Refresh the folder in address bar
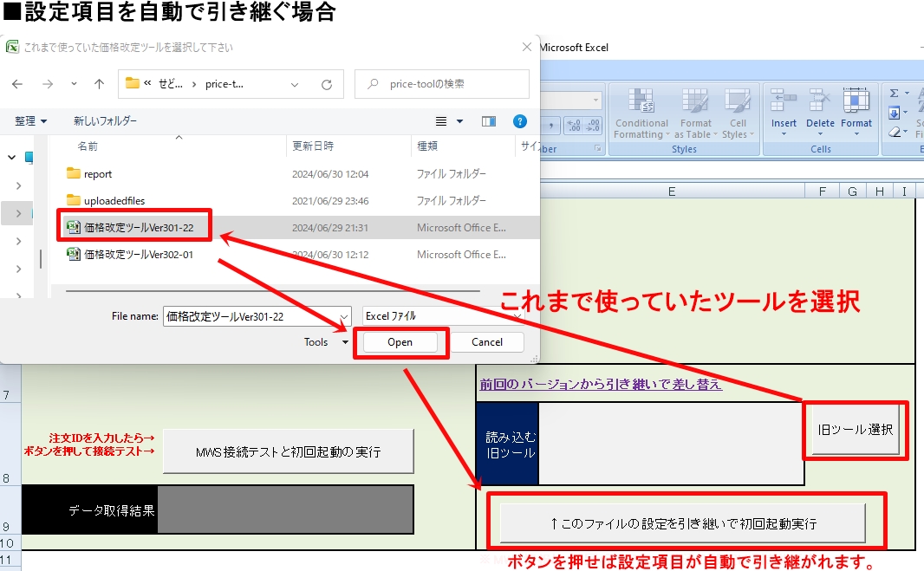Image resolution: width=924 pixels, height=571 pixels. click(327, 84)
